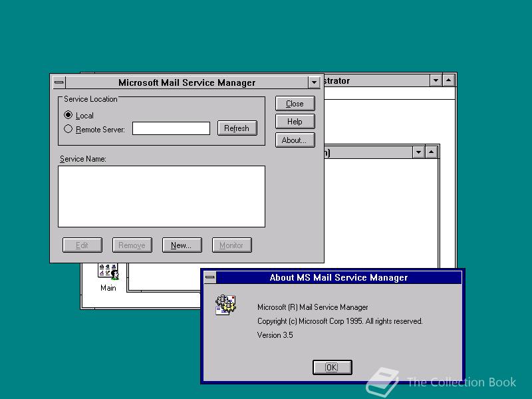Click the About... button
Viewport: 532px width, 399px height.
pos(295,140)
